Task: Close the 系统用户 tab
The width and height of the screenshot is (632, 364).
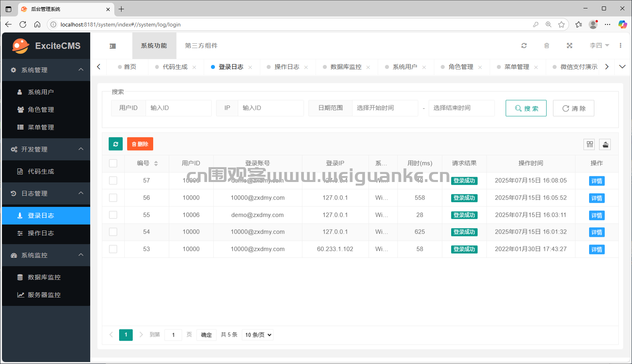Action: (x=424, y=67)
